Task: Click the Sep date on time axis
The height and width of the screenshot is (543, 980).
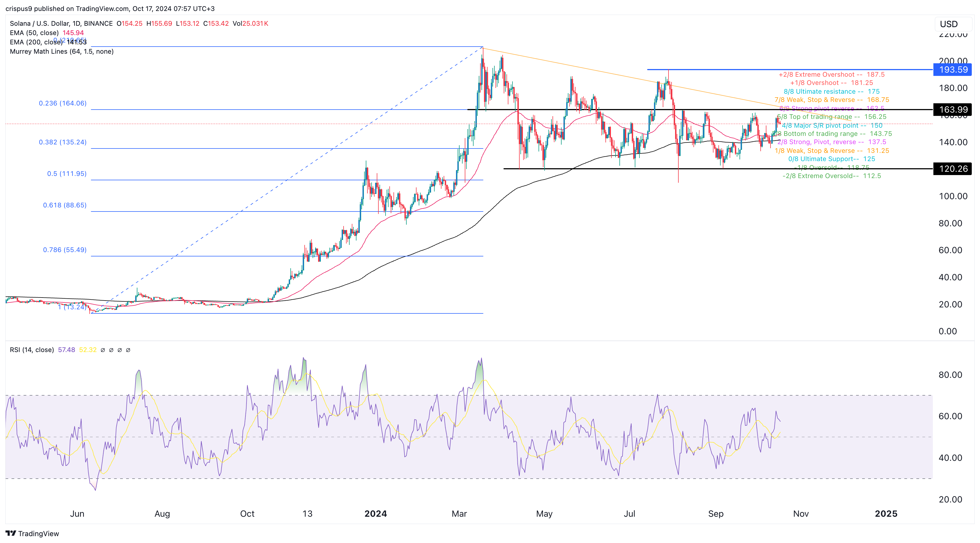Action: pyautogui.click(x=716, y=514)
